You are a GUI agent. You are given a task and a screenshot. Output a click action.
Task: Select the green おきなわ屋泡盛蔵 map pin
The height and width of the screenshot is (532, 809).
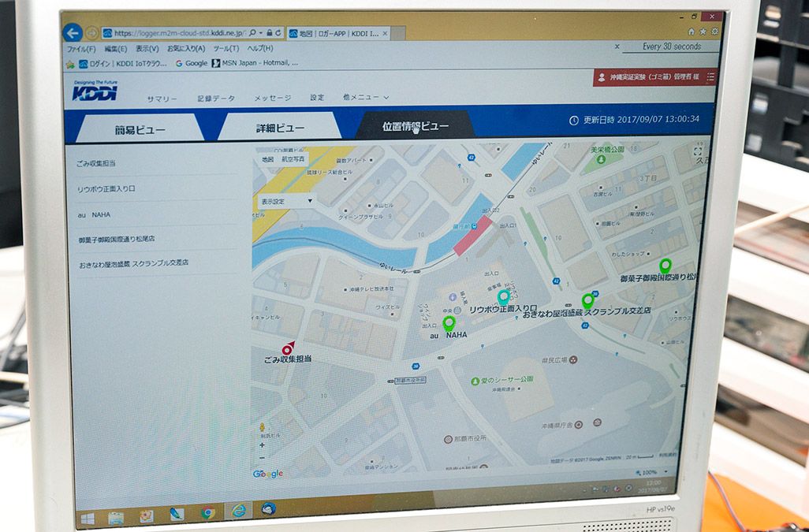[x=587, y=300]
